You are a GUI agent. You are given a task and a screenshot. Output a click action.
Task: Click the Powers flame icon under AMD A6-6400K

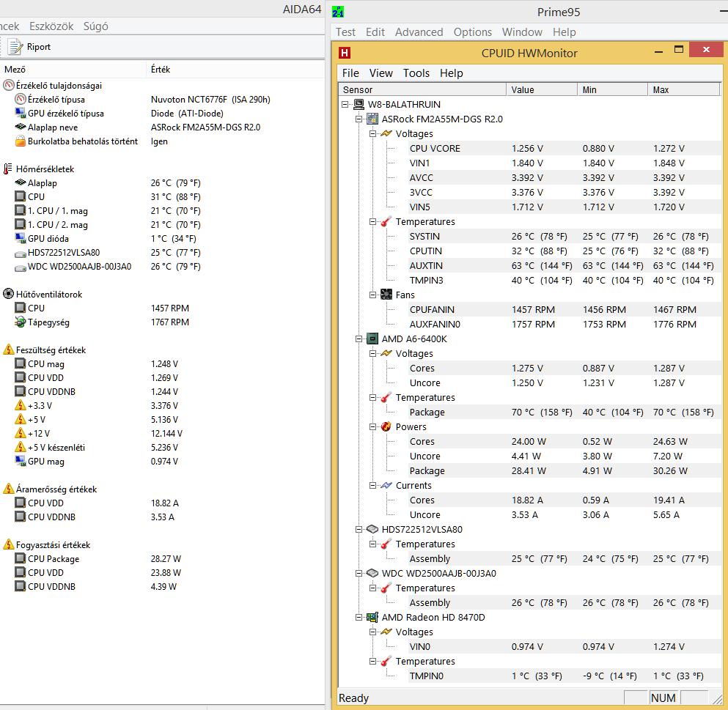(386, 427)
